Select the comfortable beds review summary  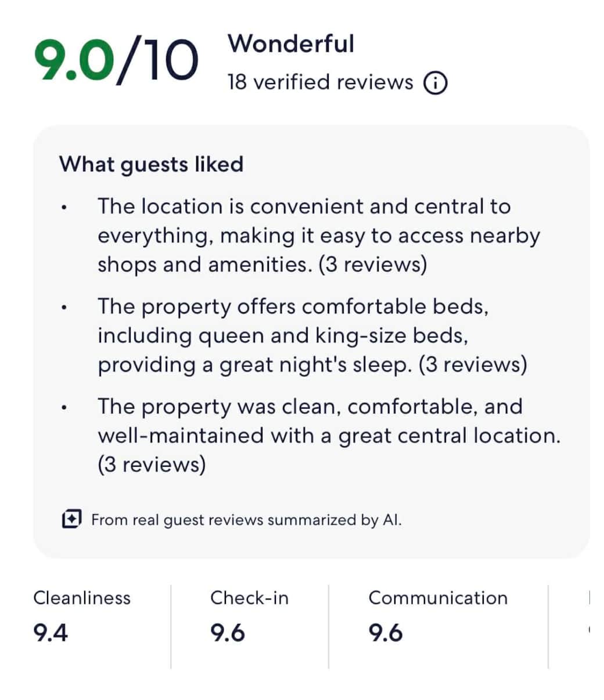pyautogui.click(x=311, y=335)
